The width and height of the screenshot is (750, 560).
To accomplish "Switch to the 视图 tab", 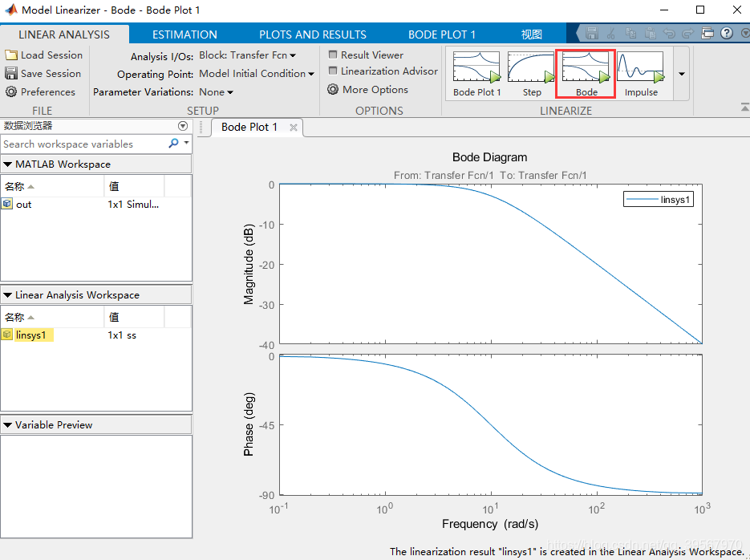I will coord(531,34).
